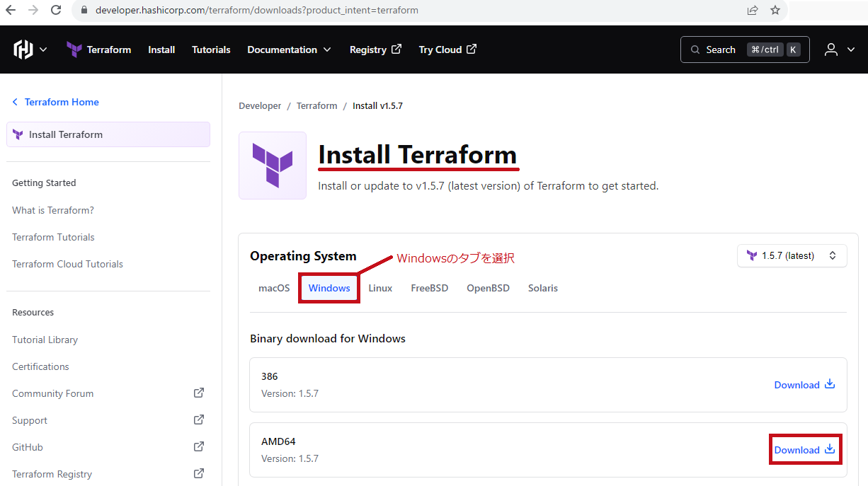Click the share page icon in address bar
The height and width of the screenshot is (486, 868).
753,10
